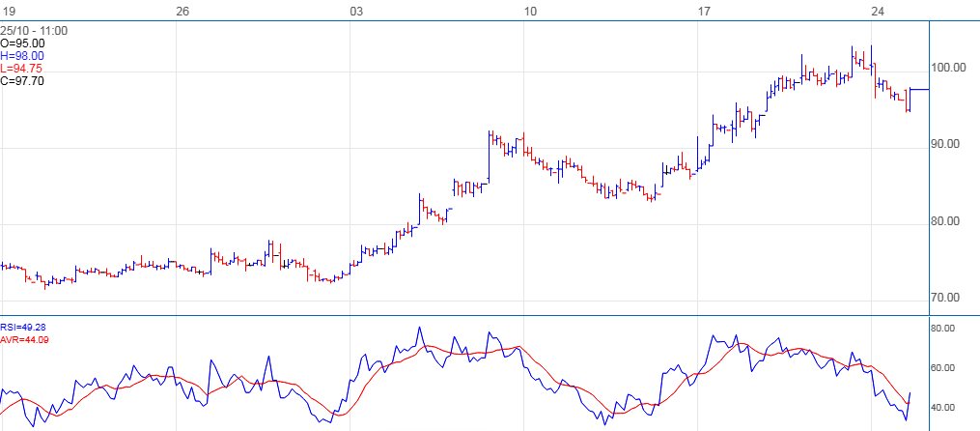
Task: Click the low value L=94.75
Action: (x=22, y=69)
